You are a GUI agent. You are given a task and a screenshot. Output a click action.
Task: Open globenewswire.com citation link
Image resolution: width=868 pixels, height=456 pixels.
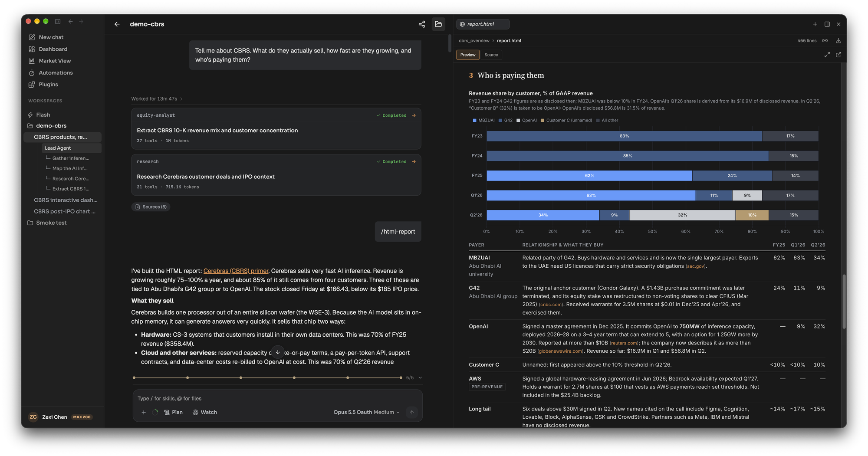click(560, 351)
